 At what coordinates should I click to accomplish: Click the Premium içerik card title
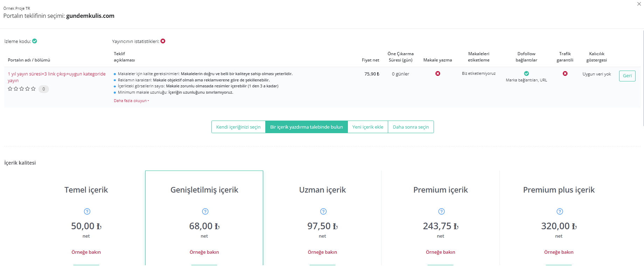[441, 190]
